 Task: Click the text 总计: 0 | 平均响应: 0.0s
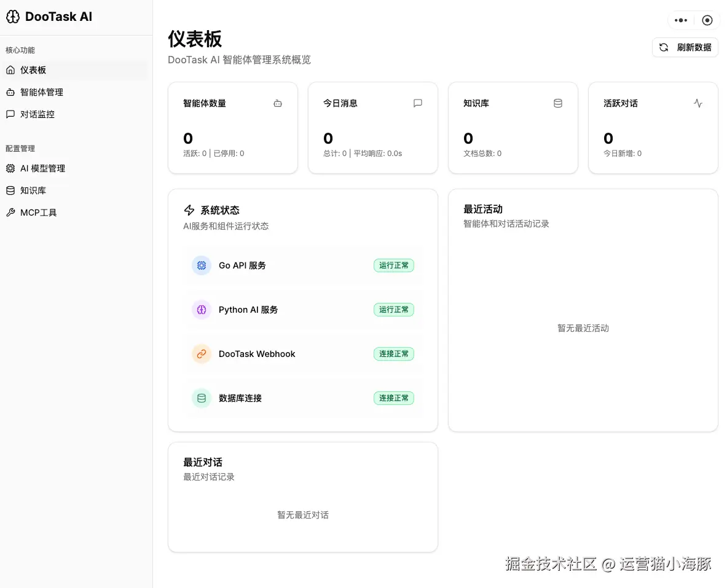click(363, 154)
